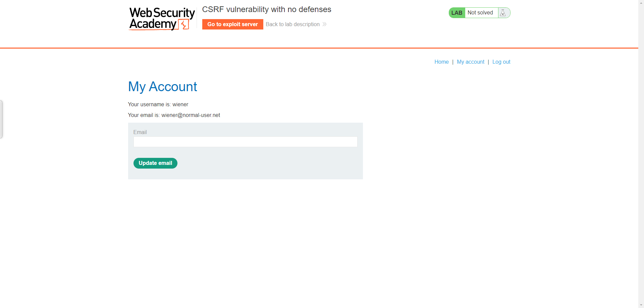Click the scrollbar down arrow

641,305
